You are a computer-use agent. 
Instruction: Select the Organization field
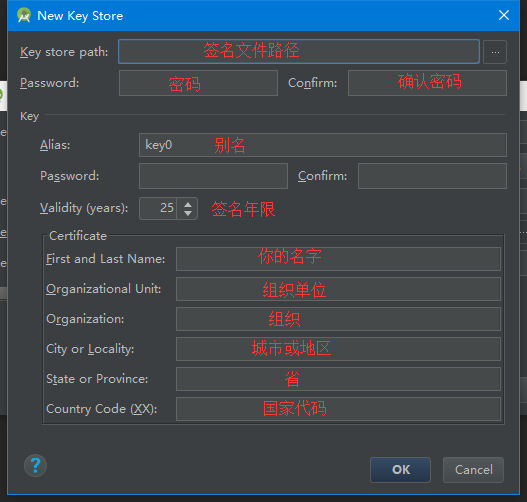coord(338,319)
